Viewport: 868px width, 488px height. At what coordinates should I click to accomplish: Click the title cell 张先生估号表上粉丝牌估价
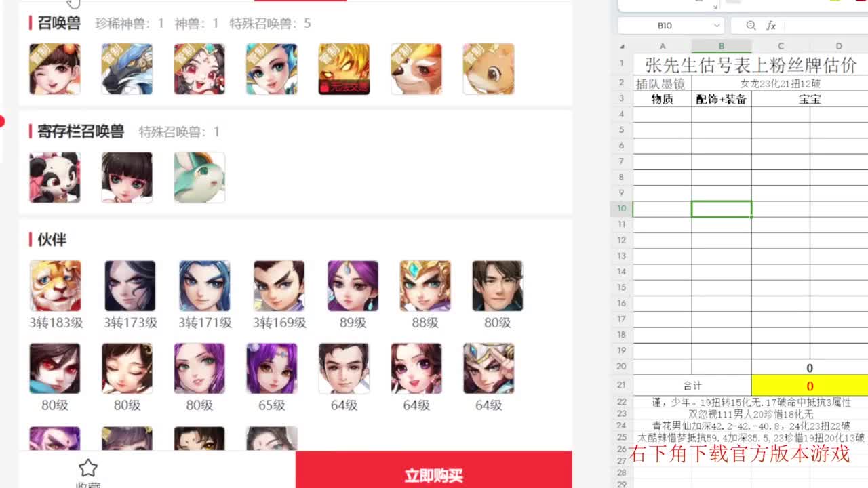coord(751,65)
